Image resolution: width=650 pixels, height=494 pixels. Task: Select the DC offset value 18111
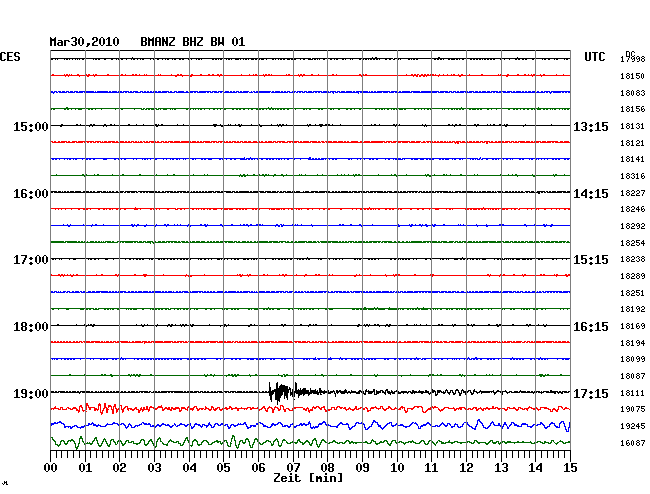coord(633,393)
